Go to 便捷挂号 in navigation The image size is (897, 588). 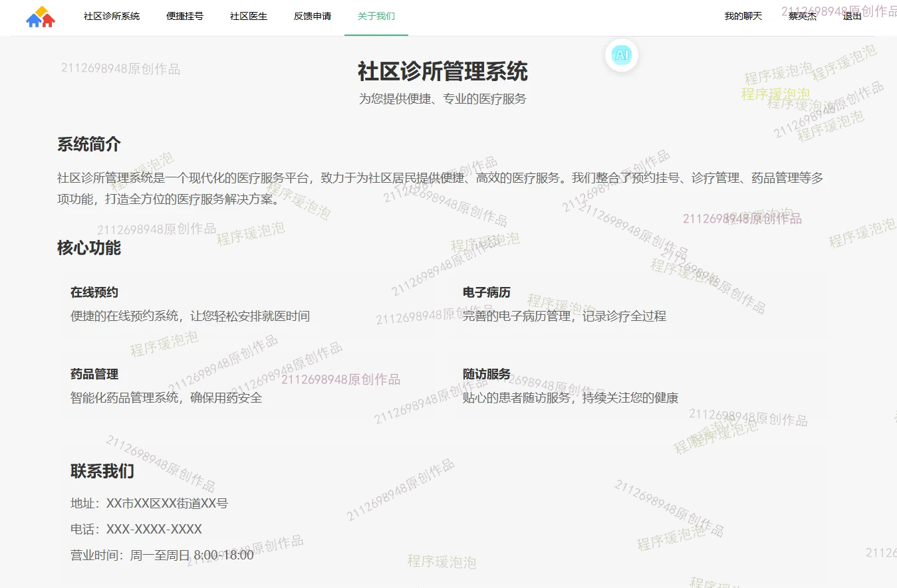[x=185, y=16]
